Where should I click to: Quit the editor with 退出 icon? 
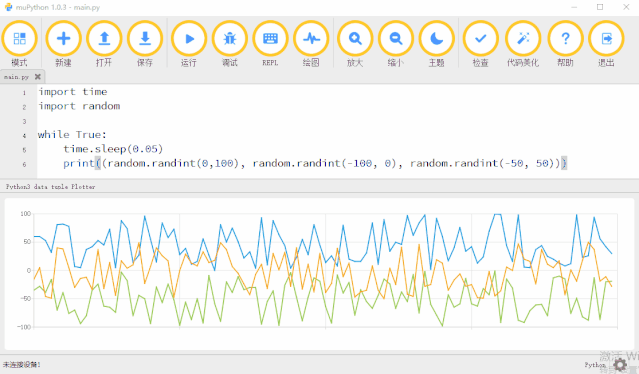(x=606, y=39)
